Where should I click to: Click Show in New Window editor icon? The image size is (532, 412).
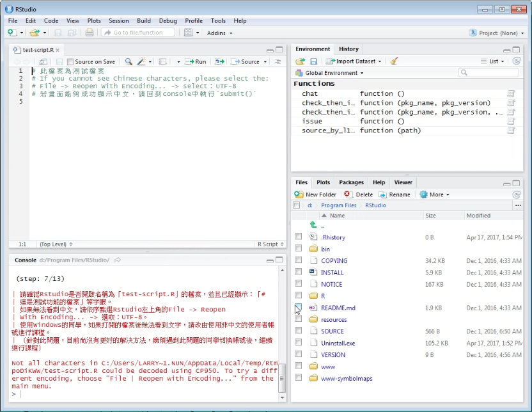coord(43,61)
